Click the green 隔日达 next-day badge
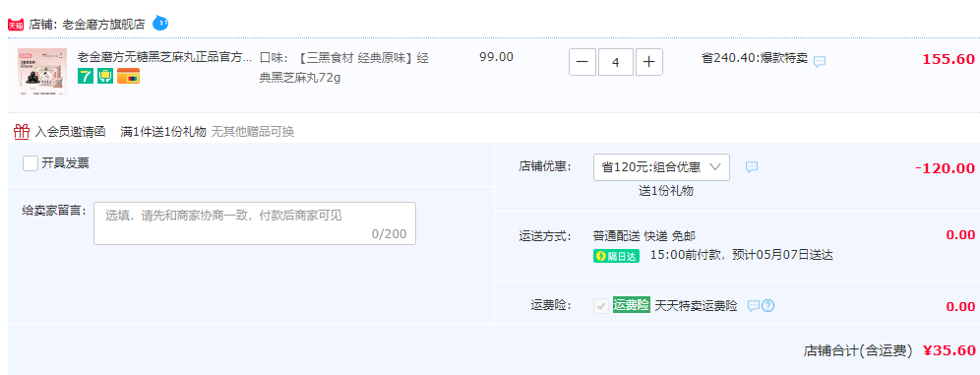The height and width of the screenshot is (375, 980). click(616, 256)
